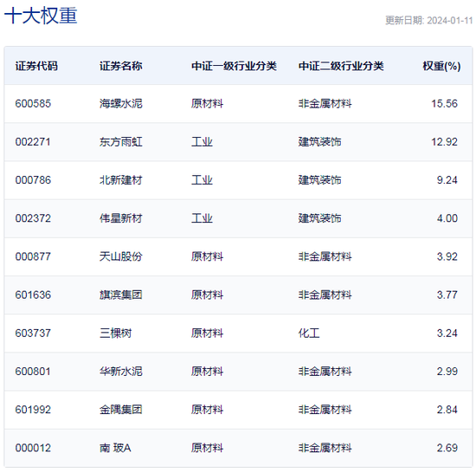Select security code 000877

click(x=33, y=256)
